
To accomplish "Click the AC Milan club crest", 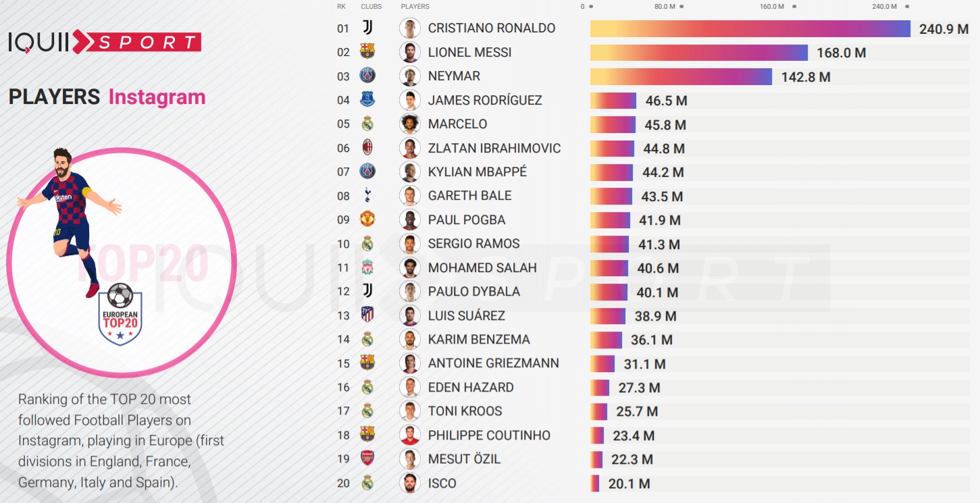I will point(367,148).
